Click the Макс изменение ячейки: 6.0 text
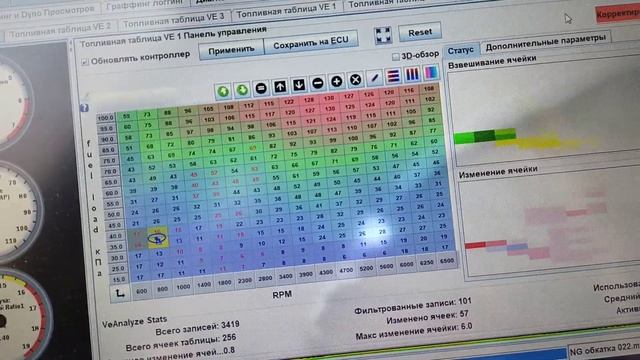Viewport: 640px width, 360px height. tap(414, 331)
